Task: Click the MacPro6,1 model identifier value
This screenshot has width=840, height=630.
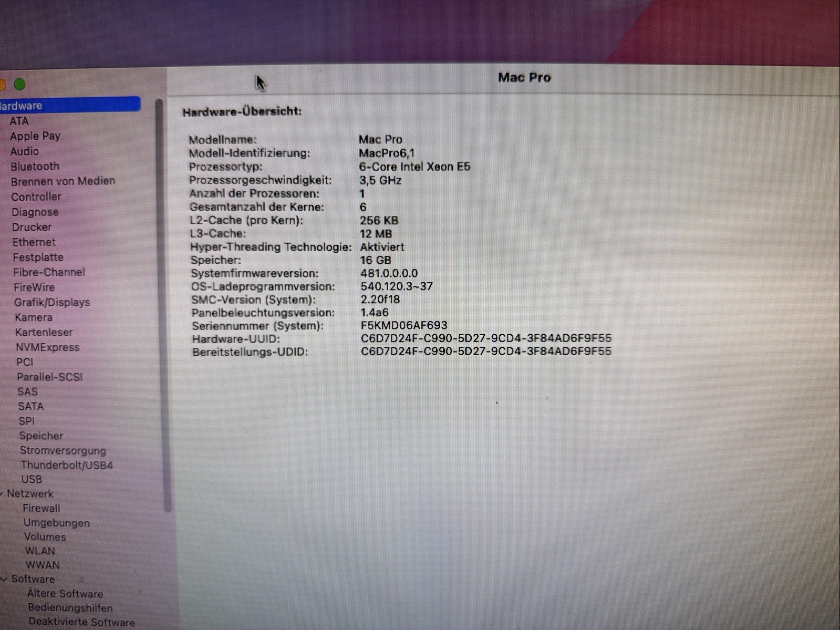Action: click(x=387, y=153)
